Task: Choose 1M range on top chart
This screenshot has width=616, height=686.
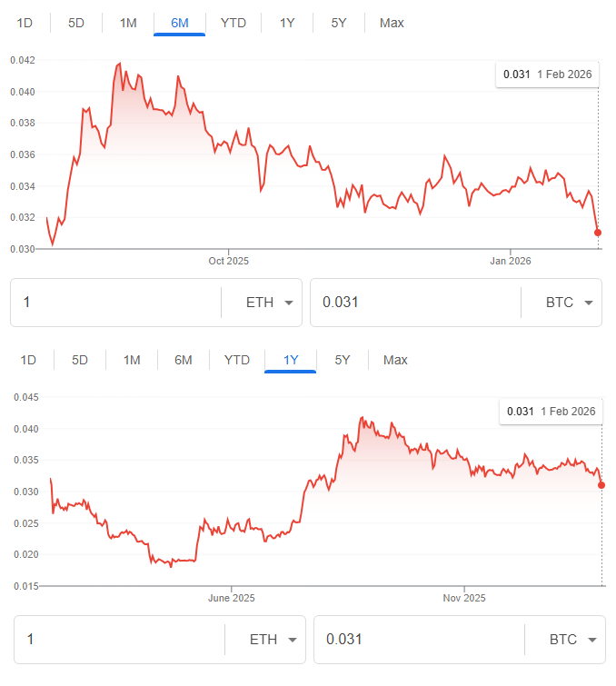Action: pyautogui.click(x=128, y=23)
